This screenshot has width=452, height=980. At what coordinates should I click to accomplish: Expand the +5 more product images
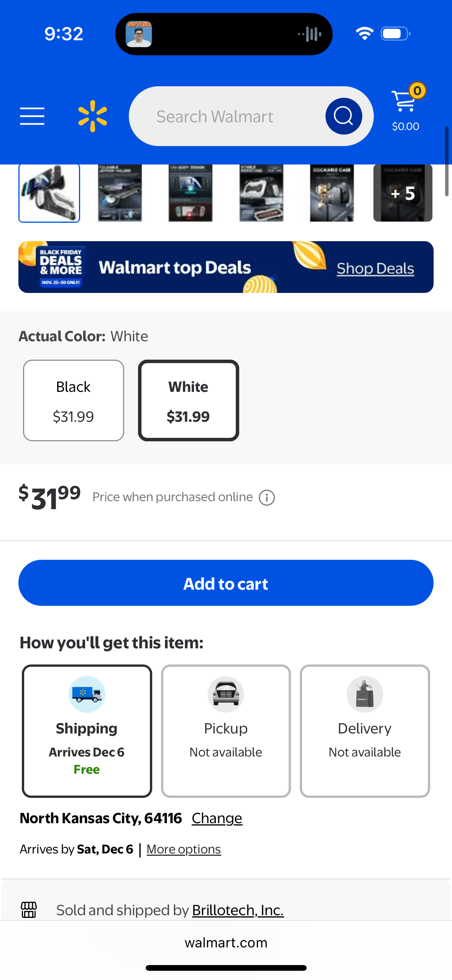[x=403, y=193]
